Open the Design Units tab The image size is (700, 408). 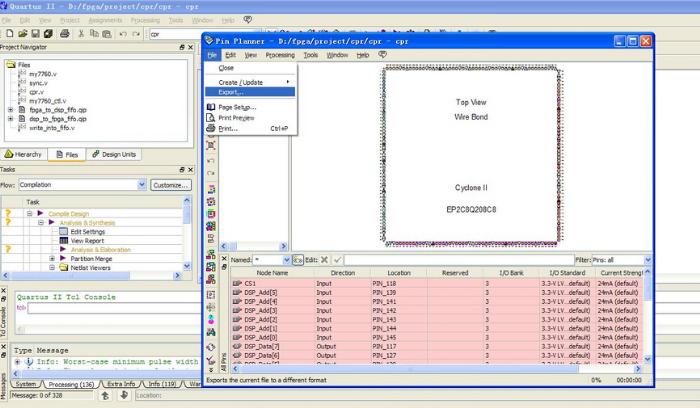[113, 155]
